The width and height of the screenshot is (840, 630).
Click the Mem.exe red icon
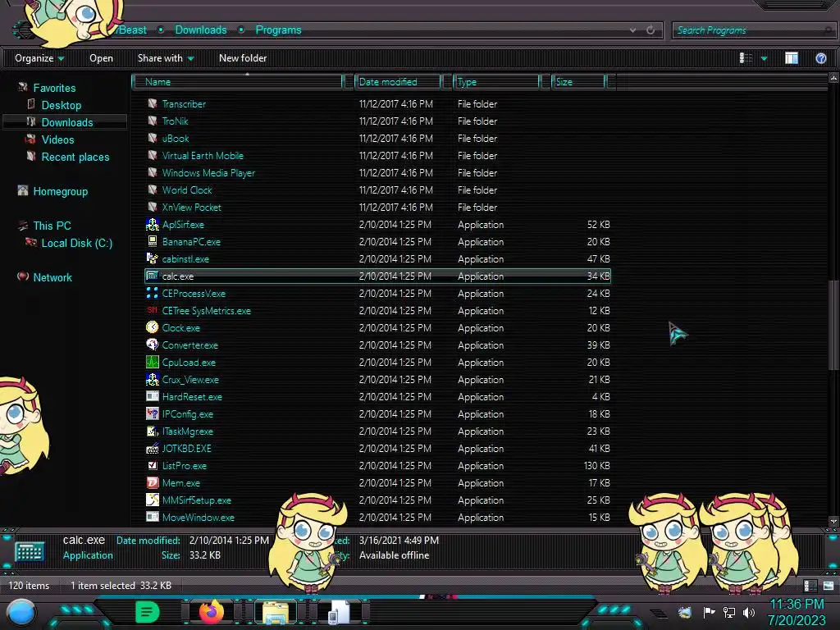click(152, 482)
